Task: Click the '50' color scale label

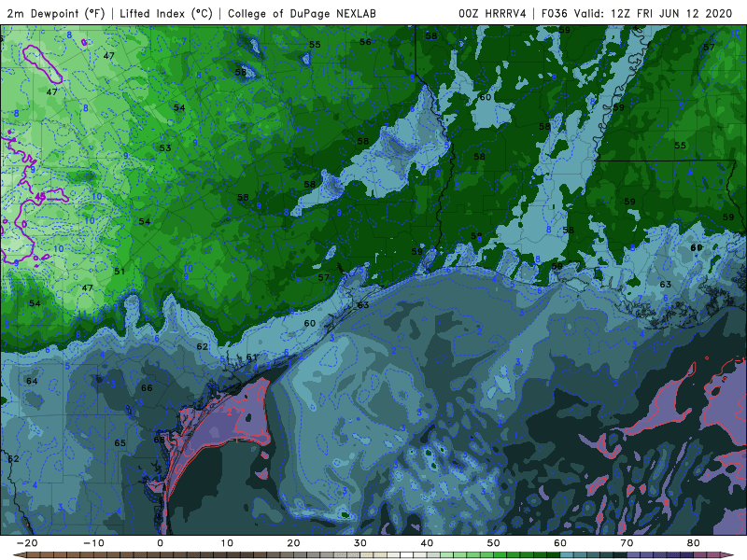Action: tap(494, 543)
